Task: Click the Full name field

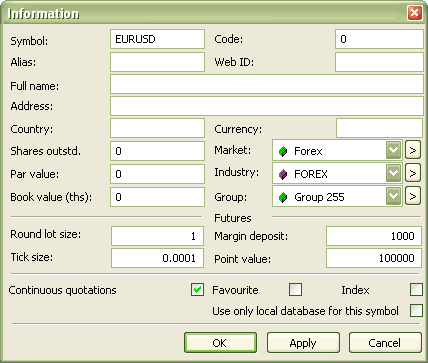Action: (x=267, y=84)
